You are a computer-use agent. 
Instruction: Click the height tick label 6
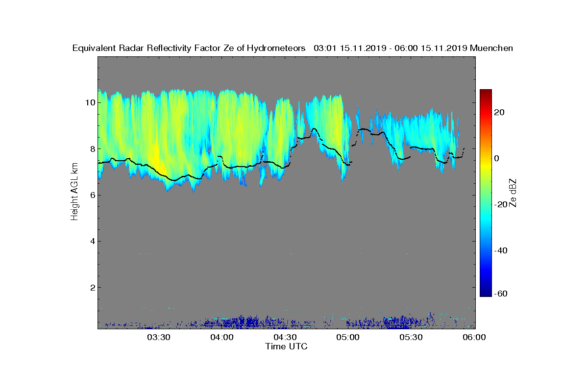click(92, 195)
